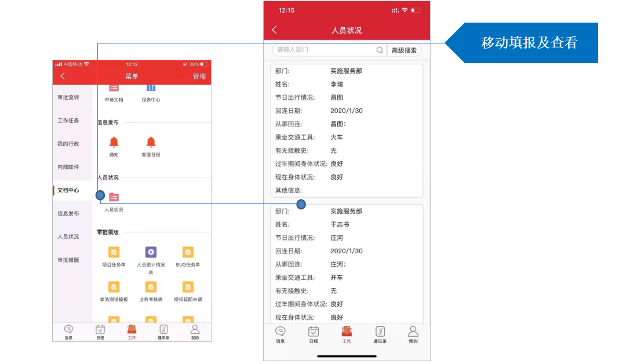Screen dimensions: 623x364
Task: Tap the red 人员状况 folder icon
Action: coord(114,198)
